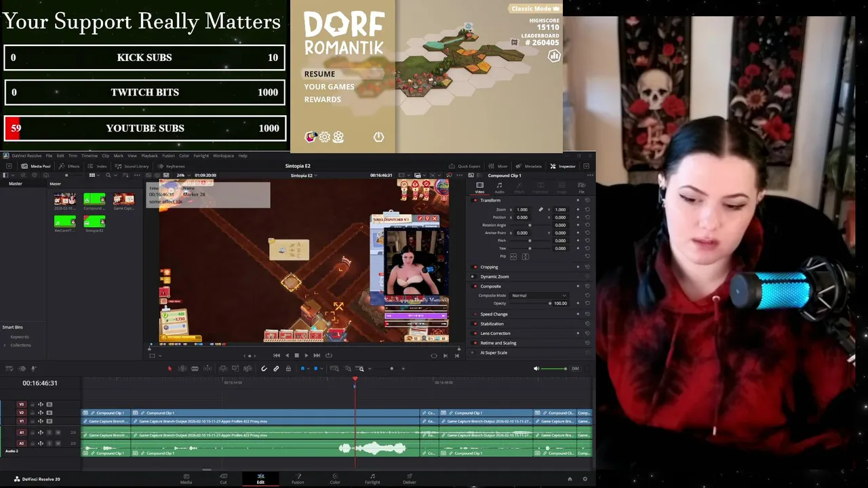Open the Keyframes panel

coord(171,166)
